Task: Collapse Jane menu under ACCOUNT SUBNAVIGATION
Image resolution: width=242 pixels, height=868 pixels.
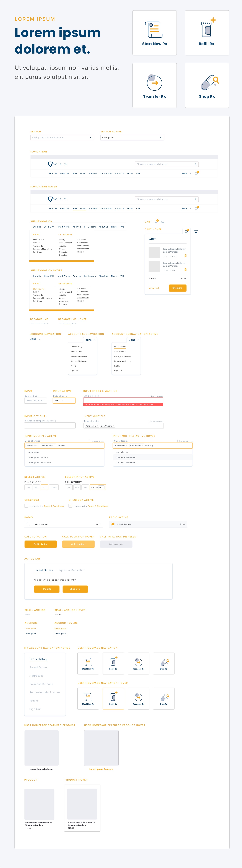Action: click(x=95, y=340)
